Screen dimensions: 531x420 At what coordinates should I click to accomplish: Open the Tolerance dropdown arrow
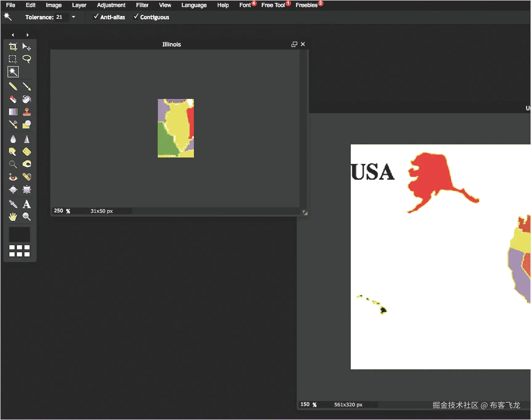point(73,17)
